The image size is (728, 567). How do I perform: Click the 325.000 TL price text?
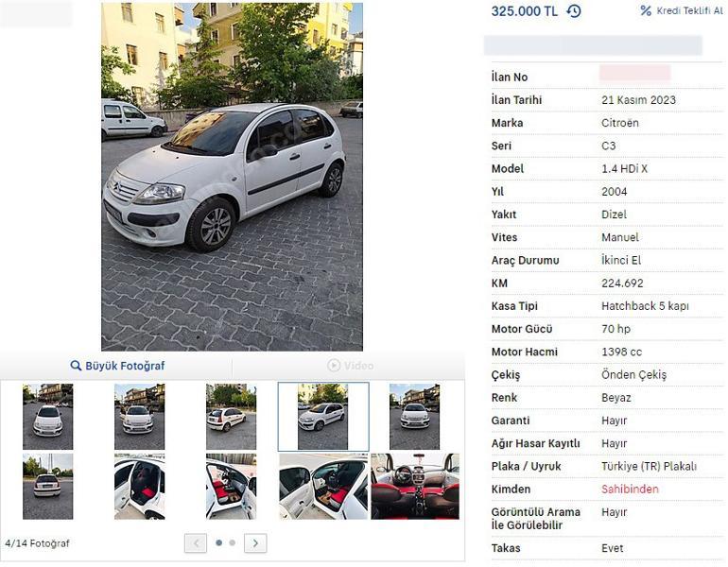[x=525, y=11]
